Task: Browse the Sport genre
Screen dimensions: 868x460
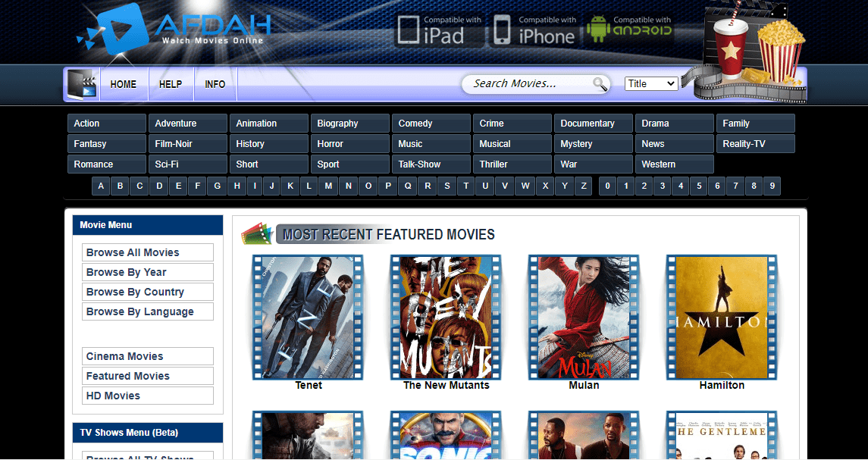Action: pos(350,164)
